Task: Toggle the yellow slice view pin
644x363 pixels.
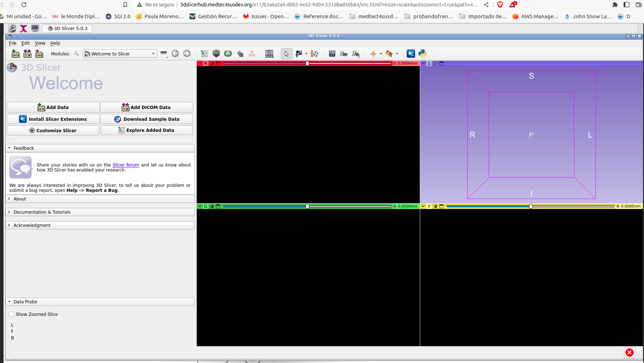Action: coord(423,206)
